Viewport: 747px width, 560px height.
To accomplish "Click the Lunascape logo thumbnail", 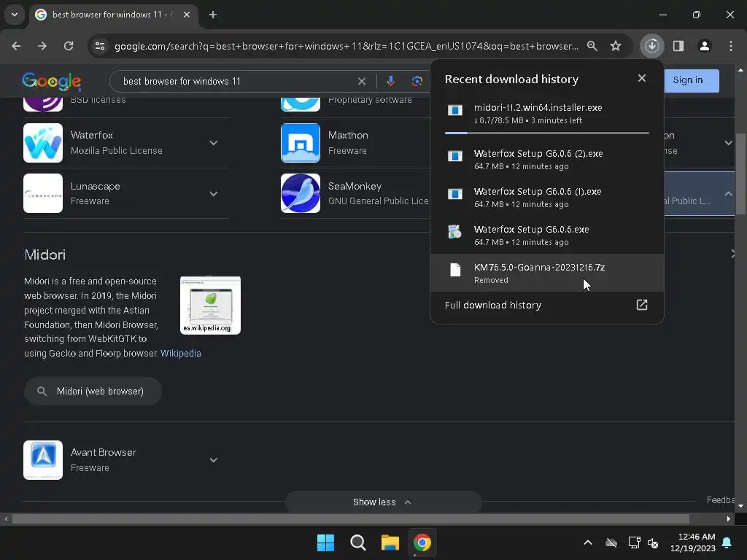I will 43,193.
